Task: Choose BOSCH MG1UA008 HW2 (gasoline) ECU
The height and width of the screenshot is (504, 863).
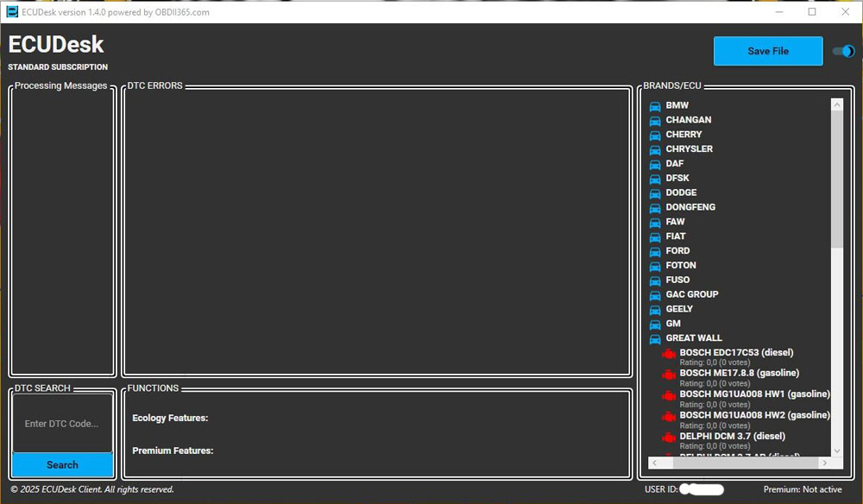Action: tap(754, 415)
